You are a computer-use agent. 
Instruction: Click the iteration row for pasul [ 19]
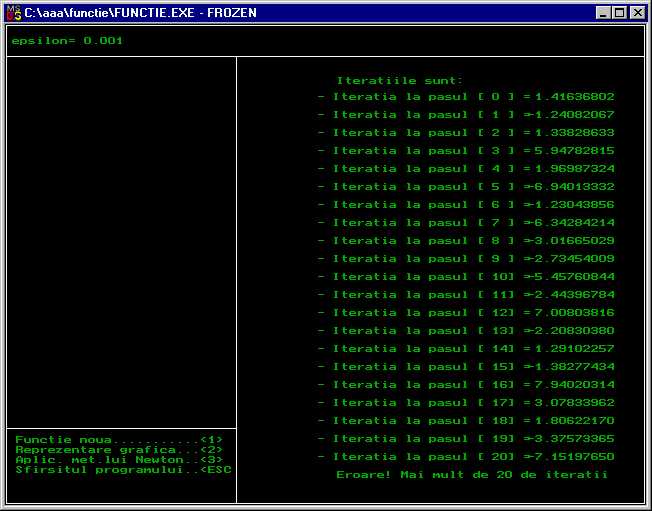tap(466, 439)
